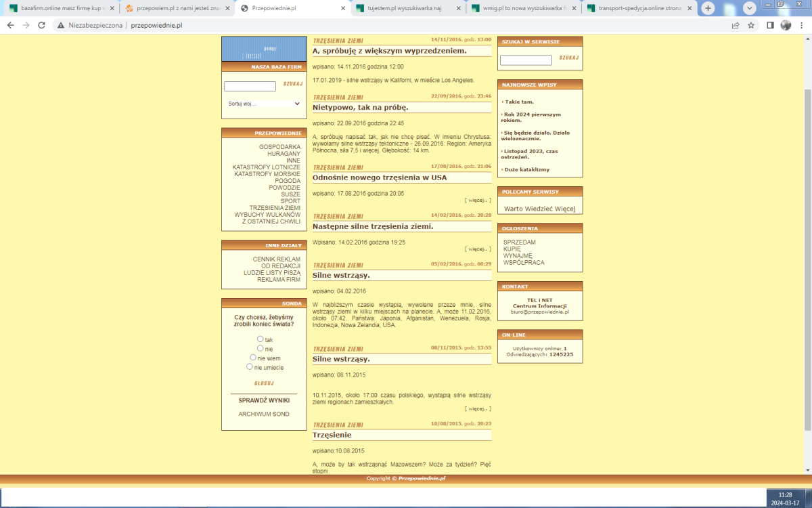Open the 'Sortuj woj....' dropdown
Viewport: 812px width, 508px height.
(264, 104)
